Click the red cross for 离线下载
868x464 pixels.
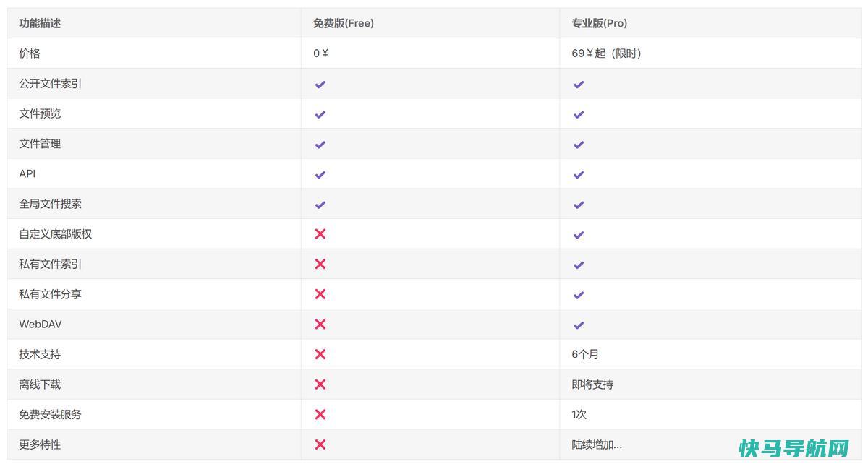[320, 384]
